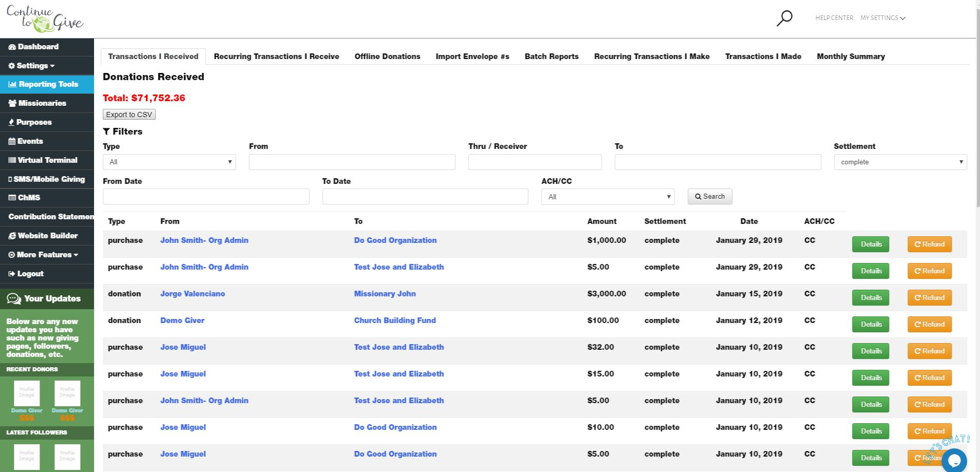Open Jorge Valenciano donor link
This screenshot has height=472, width=980.
(193, 294)
